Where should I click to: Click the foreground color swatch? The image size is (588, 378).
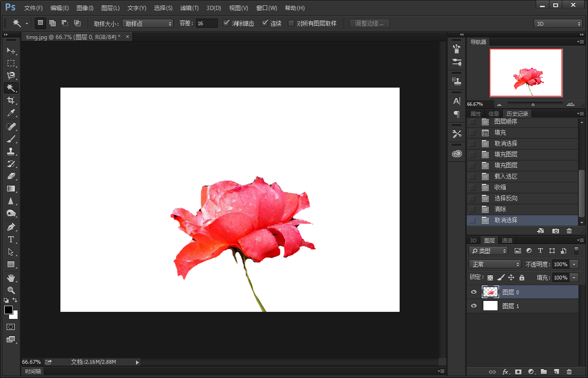(9, 310)
